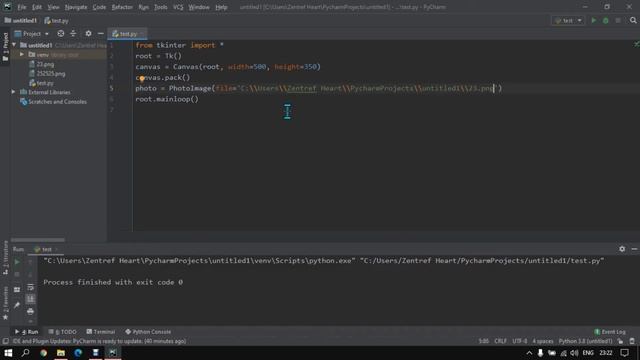Open the Code menu
This screenshot has width=640, height=360.
pyautogui.click(x=99, y=7)
